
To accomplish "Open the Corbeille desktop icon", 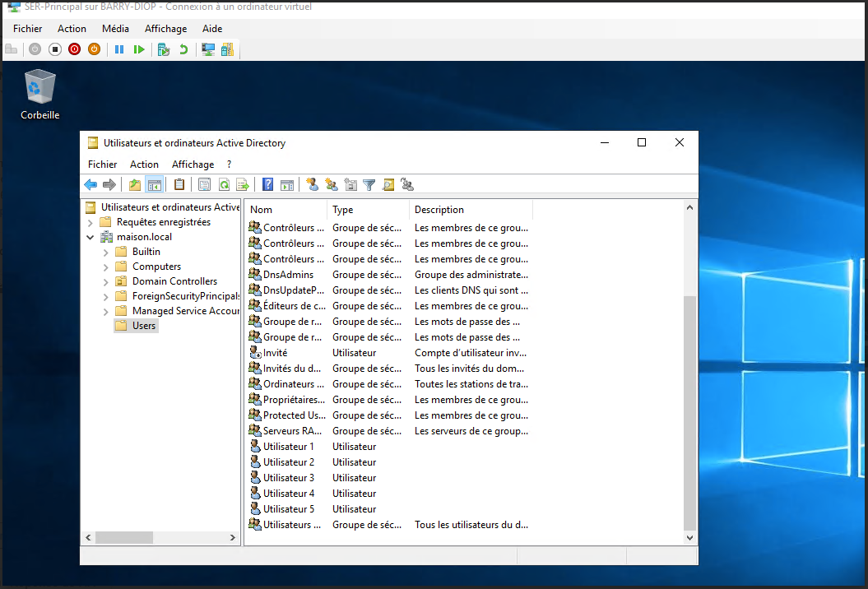I will pyautogui.click(x=39, y=94).
